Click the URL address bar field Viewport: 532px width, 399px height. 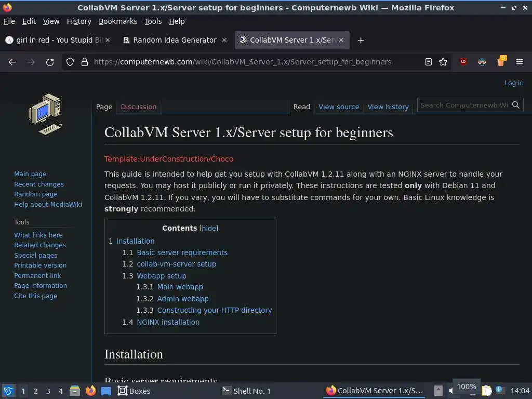pos(243,62)
